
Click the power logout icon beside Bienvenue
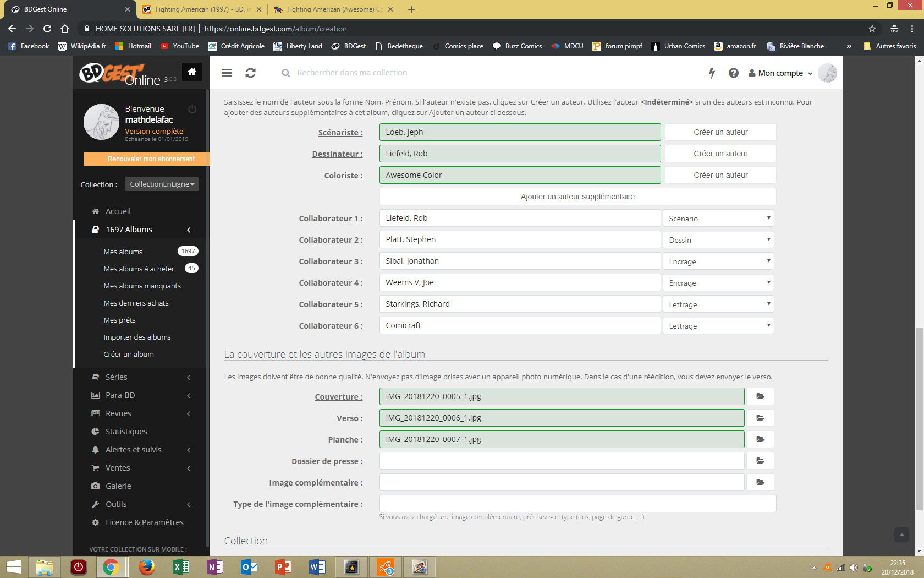click(192, 109)
